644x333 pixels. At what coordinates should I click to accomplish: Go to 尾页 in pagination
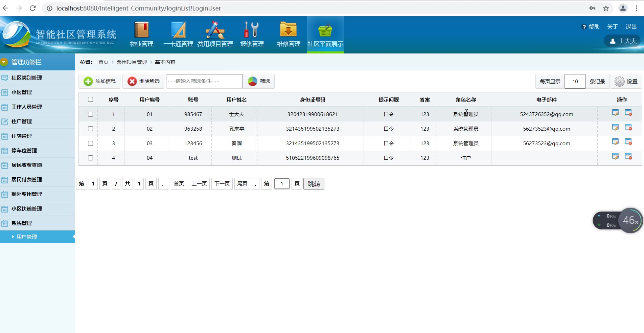[242, 184]
